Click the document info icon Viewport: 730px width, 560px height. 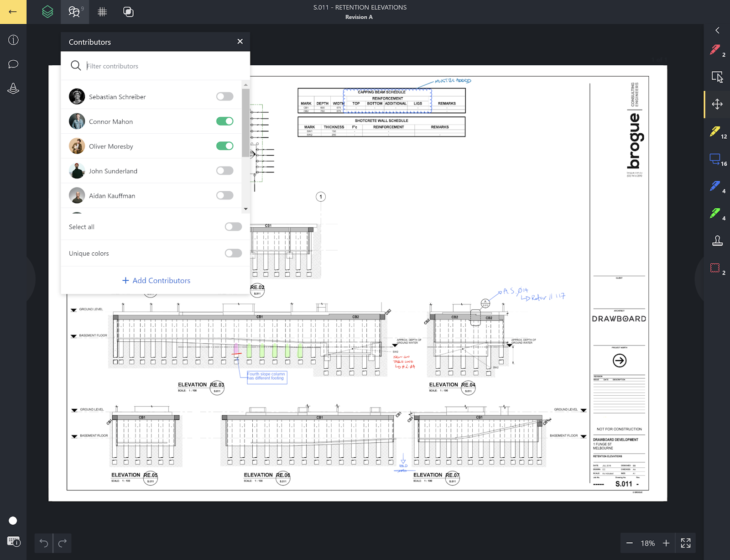tap(13, 40)
